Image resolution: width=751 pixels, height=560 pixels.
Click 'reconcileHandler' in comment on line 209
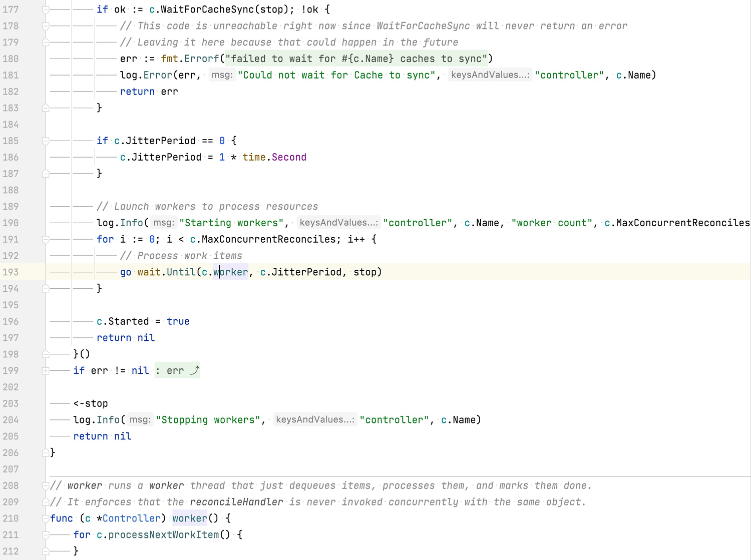pos(236,502)
